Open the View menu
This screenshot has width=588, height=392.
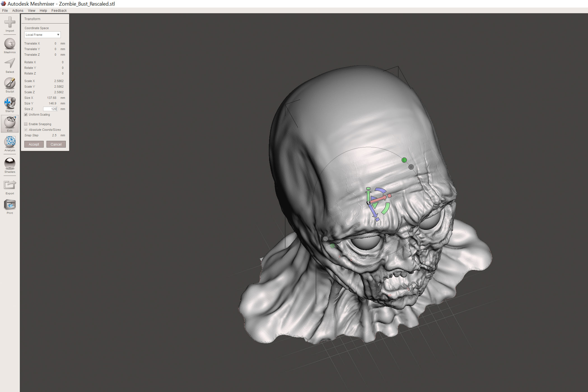tap(31, 11)
